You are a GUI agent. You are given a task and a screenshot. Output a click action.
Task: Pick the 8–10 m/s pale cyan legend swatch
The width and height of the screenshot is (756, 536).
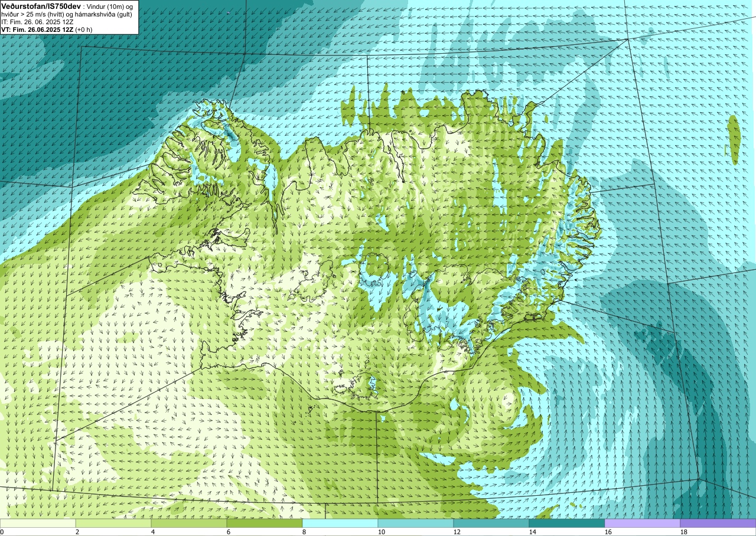[x=340, y=523]
